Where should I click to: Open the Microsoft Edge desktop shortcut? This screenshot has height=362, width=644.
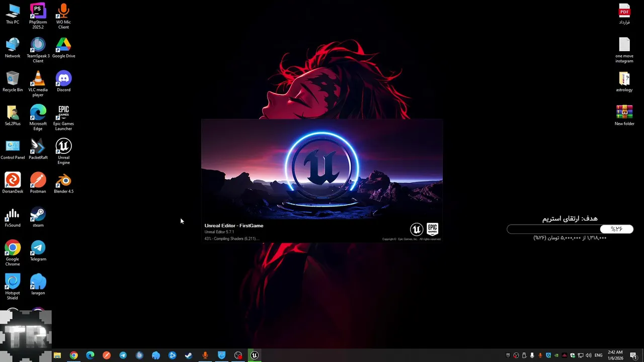(x=38, y=118)
